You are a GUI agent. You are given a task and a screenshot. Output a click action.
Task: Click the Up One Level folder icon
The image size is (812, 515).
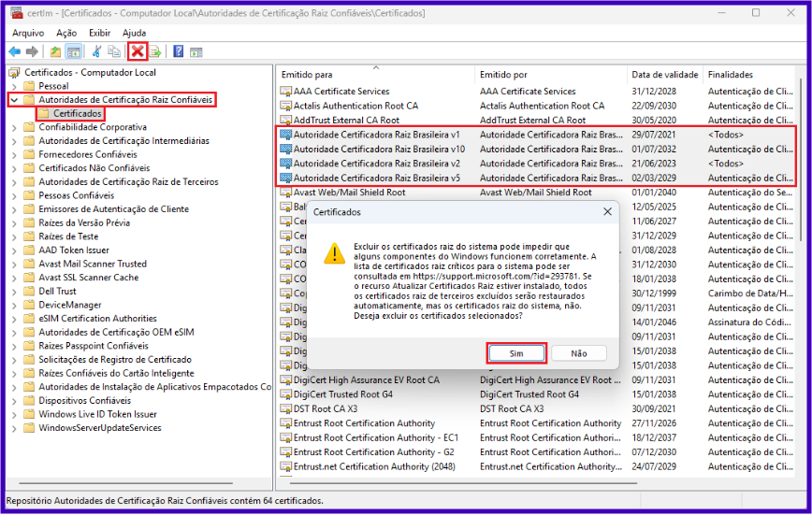click(56, 51)
